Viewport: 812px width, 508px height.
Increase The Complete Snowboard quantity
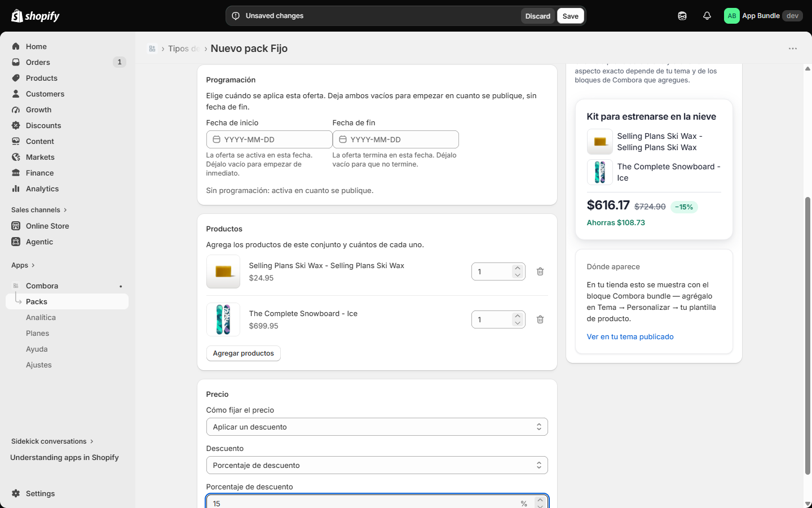click(x=518, y=316)
